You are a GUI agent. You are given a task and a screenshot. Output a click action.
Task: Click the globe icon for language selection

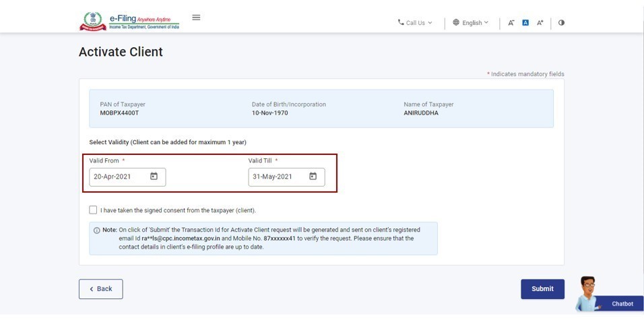pos(456,23)
